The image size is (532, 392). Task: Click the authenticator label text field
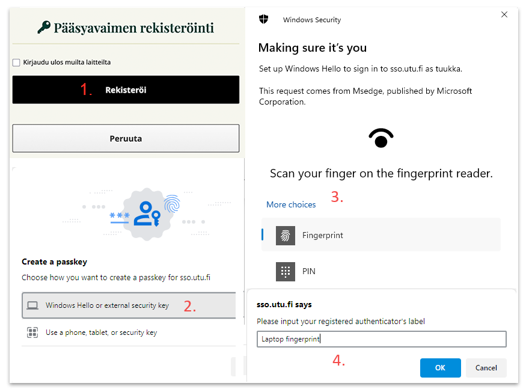click(381, 339)
